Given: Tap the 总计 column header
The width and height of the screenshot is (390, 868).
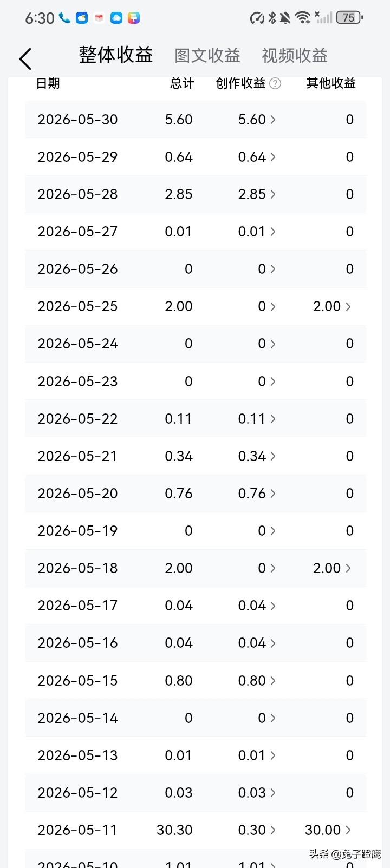Looking at the screenshot, I should tap(182, 83).
